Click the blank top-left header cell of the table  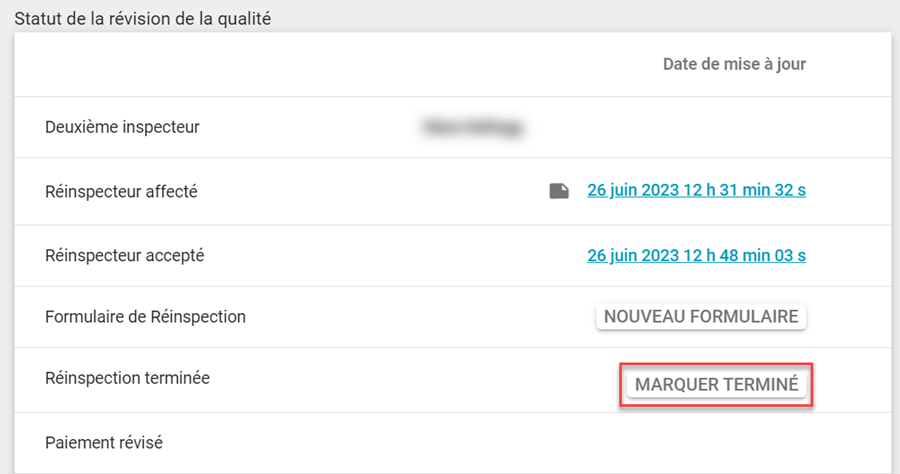click(200, 64)
